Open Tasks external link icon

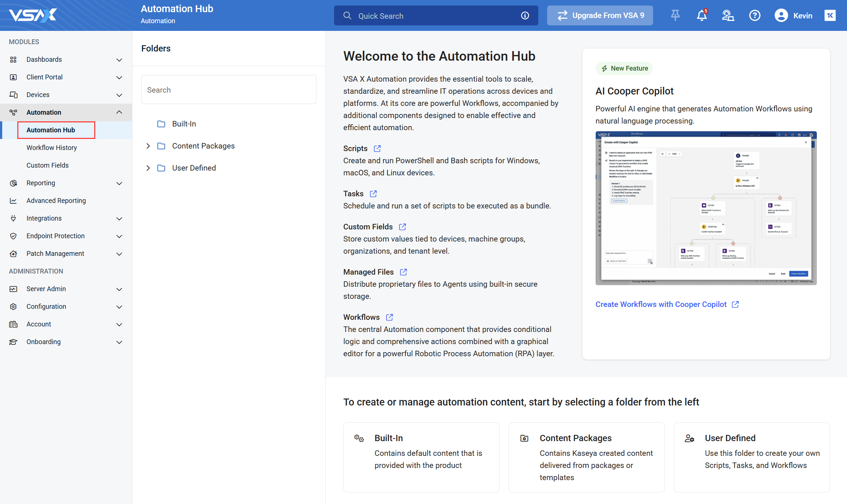click(373, 194)
